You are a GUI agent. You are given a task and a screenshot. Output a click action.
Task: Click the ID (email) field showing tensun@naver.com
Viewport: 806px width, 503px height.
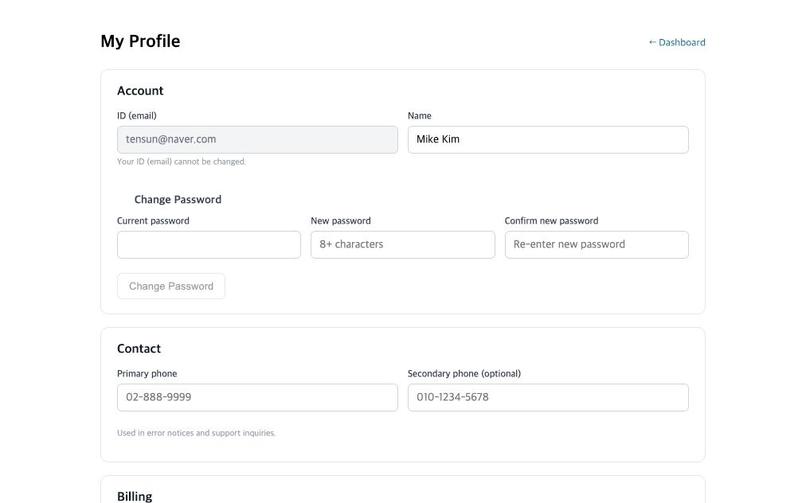coord(257,139)
